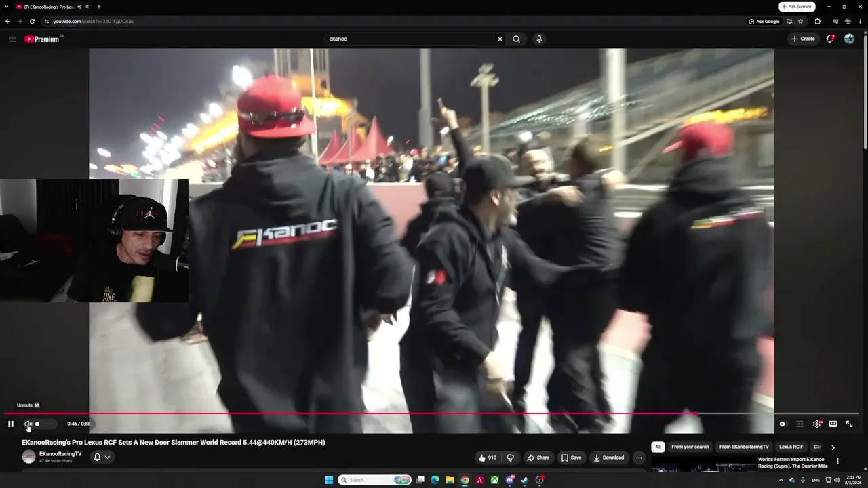Screen dimensions: 868x488
Task: Open the video title text 'EKanooRacing's Pro Lexus RCF'
Action: pos(173,442)
